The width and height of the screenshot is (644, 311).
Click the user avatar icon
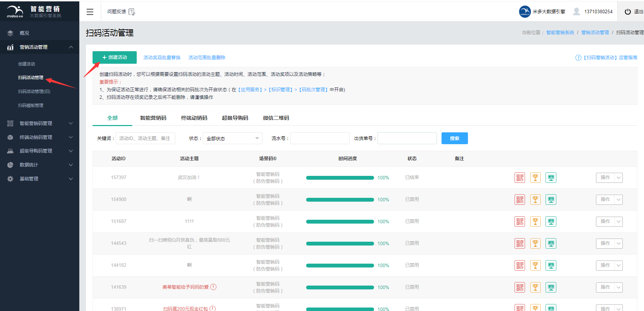577,11
